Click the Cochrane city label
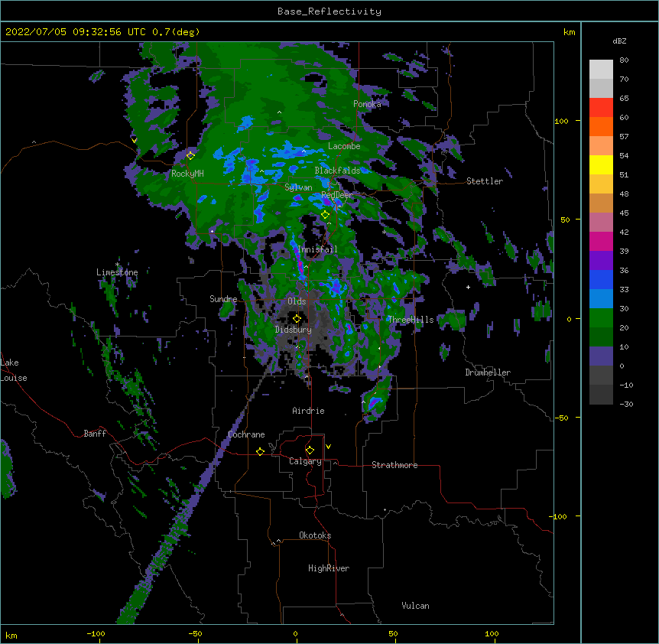 246,434
